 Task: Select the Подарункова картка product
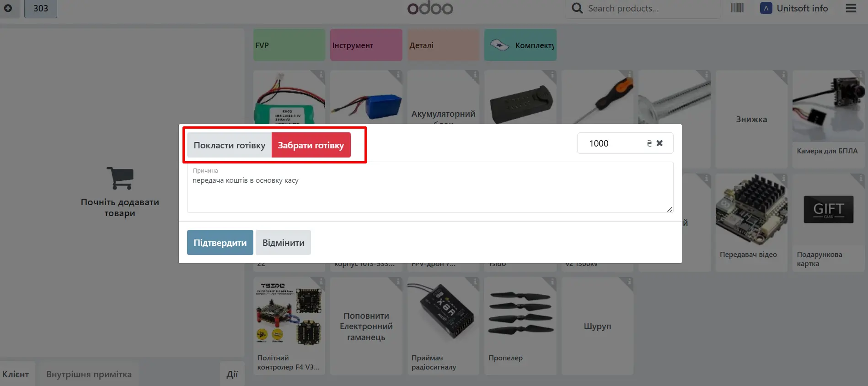828,222
